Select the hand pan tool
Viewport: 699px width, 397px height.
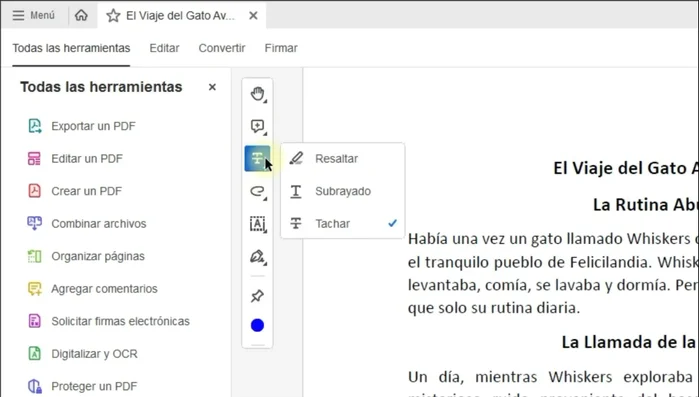257,94
